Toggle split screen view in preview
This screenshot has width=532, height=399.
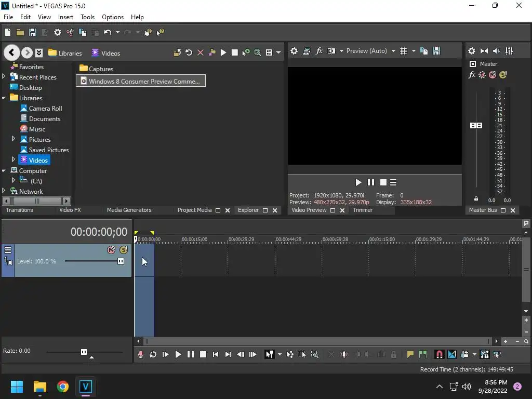coord(331,51)
